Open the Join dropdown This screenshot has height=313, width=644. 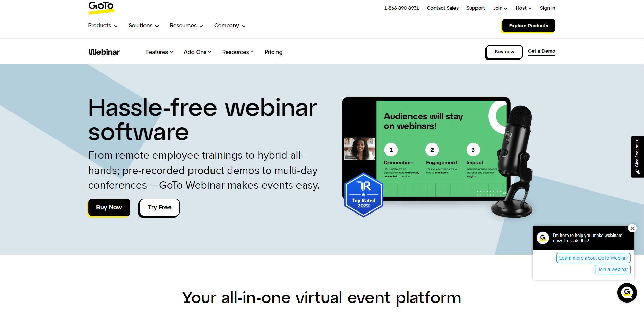click(500, 8)
